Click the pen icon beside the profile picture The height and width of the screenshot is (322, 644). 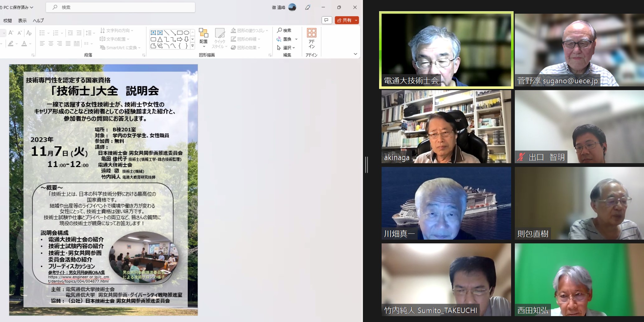click(308, 7)
